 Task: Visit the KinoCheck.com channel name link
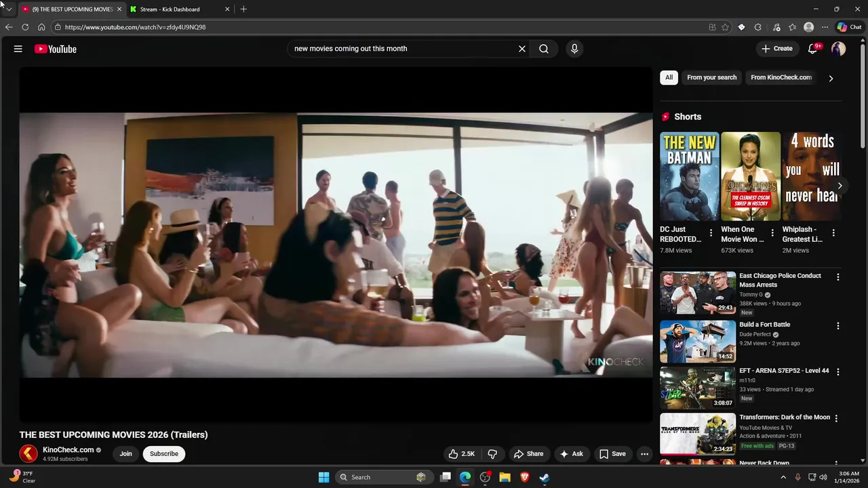[68, 450]
